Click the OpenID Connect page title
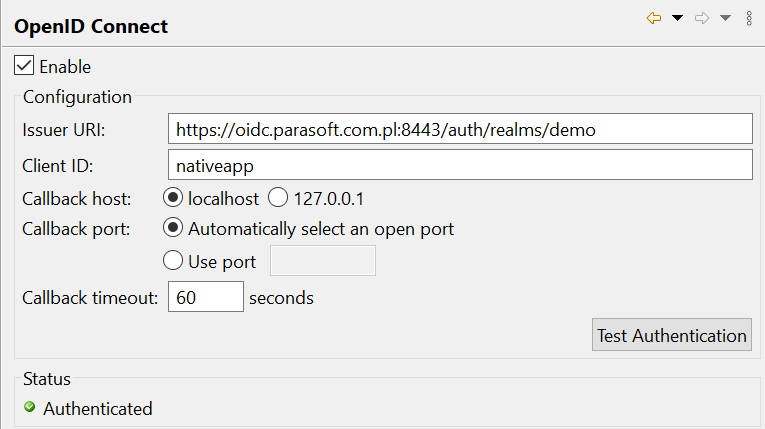 91,26
